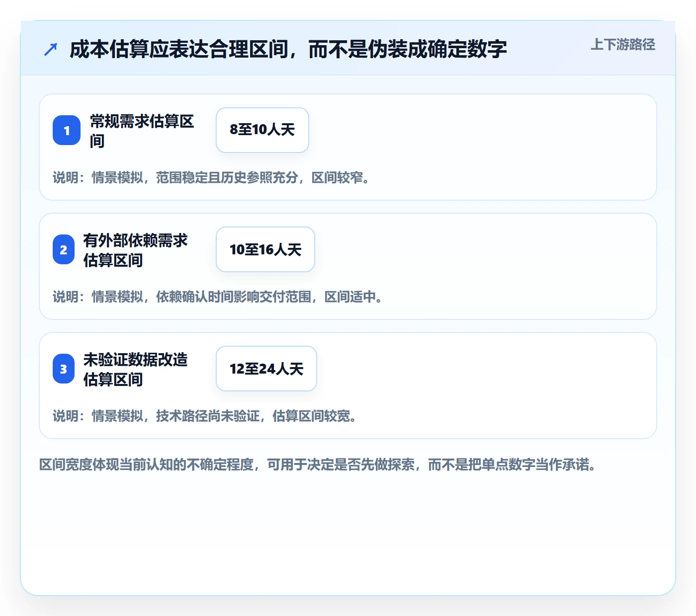Click the note ending with 区间适中

pos(218,297)
